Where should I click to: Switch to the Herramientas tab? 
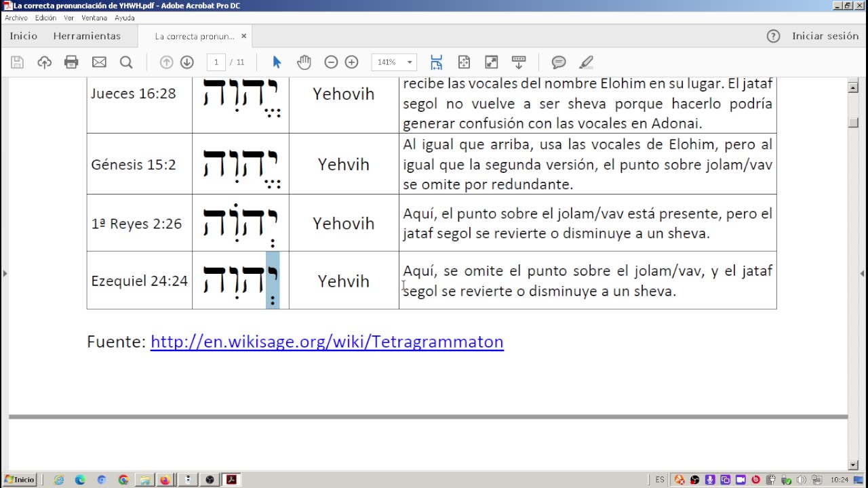pos(87,37)
